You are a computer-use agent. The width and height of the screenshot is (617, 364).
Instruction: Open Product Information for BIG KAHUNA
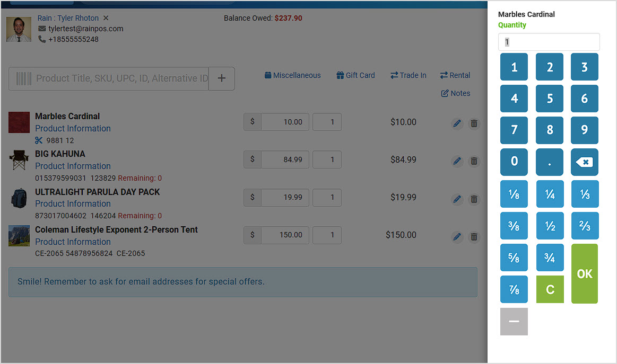73,166
